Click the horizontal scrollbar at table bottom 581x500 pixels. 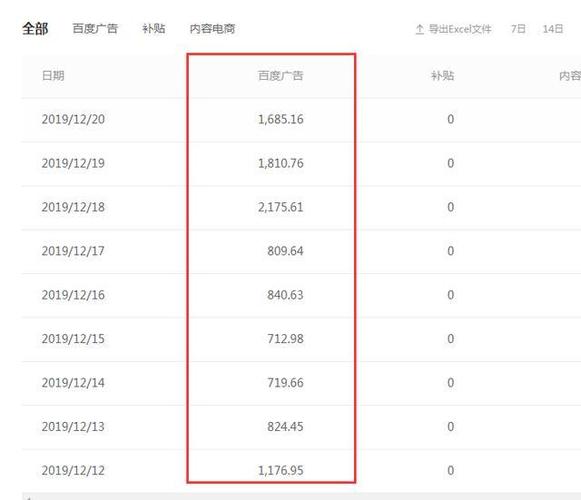pos(301,496)
